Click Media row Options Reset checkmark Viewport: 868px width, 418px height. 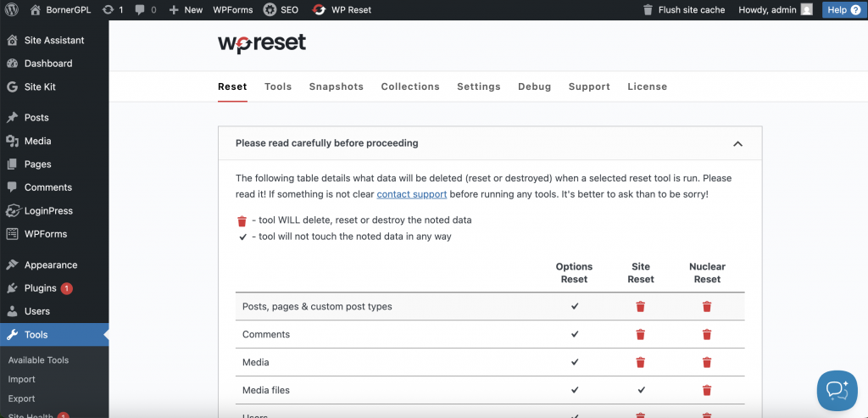tap(575, 361)
